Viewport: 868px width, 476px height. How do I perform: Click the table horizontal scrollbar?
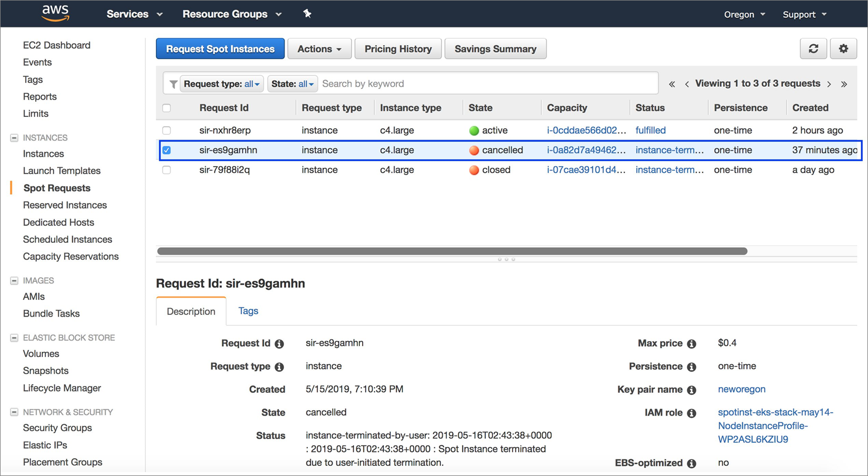pos(452,251)
